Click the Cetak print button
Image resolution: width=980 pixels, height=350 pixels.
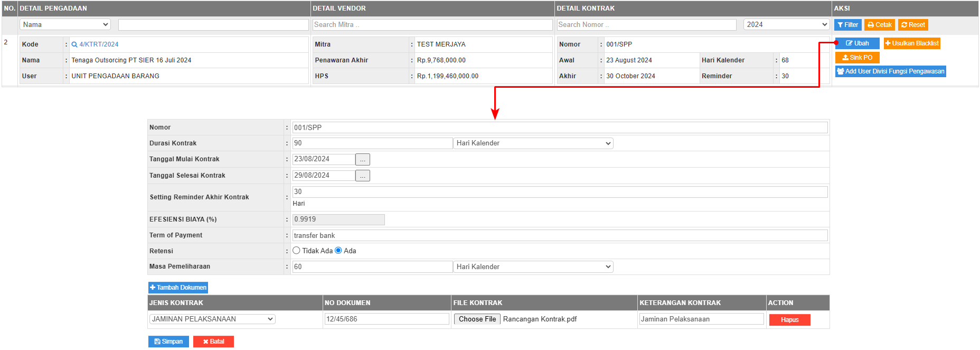(x=879, y=25)
